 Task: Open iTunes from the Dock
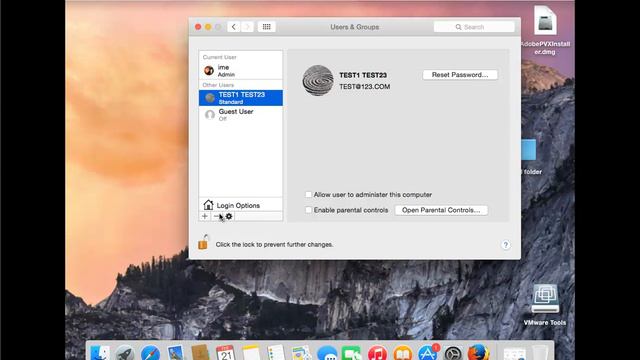click(377, 352)
